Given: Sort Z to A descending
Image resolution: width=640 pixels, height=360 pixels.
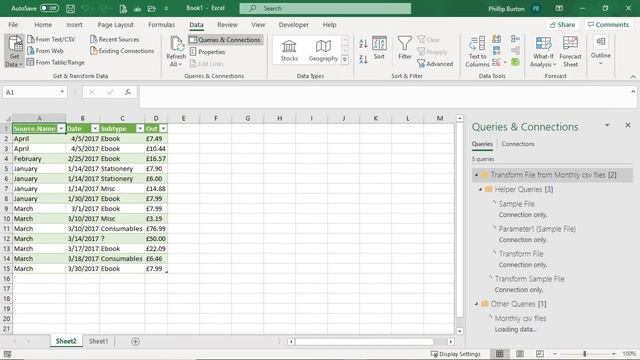Looking at the screenshot, I should point(363,60).
